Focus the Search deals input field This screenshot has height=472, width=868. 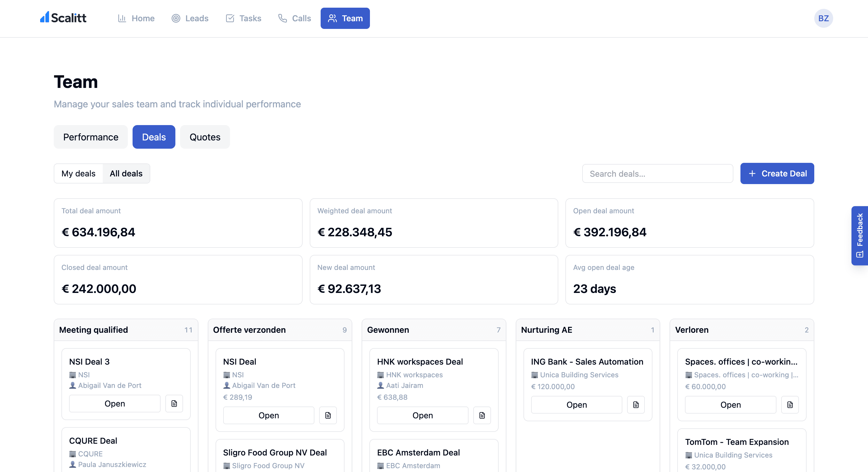pyautogui.click(x=657, y=174)
